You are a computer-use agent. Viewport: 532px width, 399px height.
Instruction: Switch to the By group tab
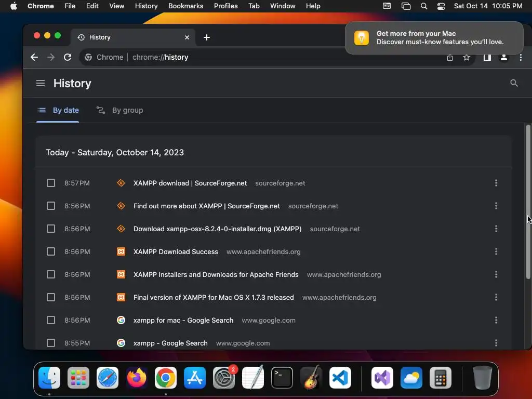(120, 110)
